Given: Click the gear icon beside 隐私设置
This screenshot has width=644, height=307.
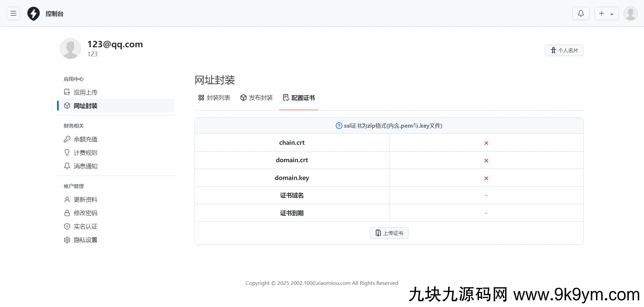Looking at the screenshot, I should 67,240.
